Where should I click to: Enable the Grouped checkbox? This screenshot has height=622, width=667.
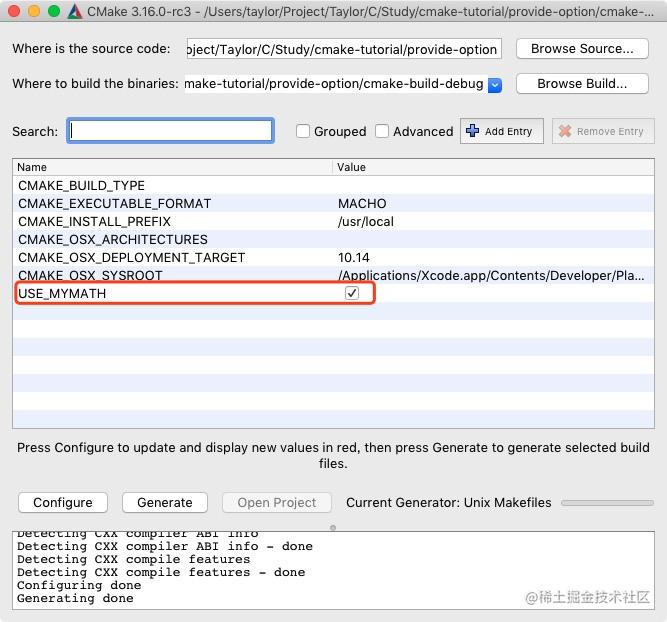tap(303, 131)
